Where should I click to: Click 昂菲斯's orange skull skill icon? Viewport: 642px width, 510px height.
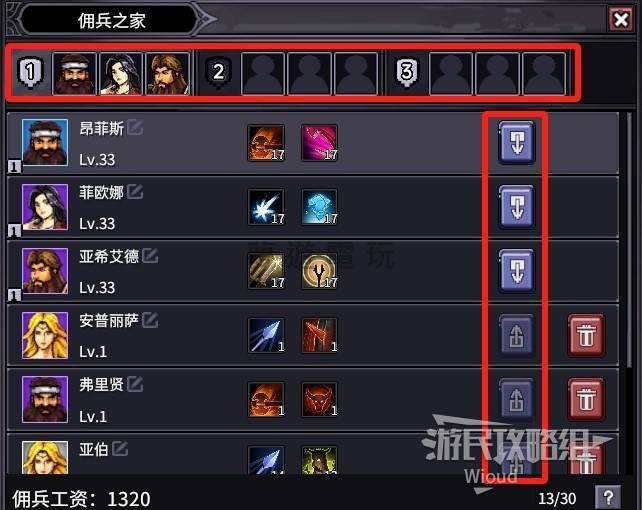pos(266,143)
